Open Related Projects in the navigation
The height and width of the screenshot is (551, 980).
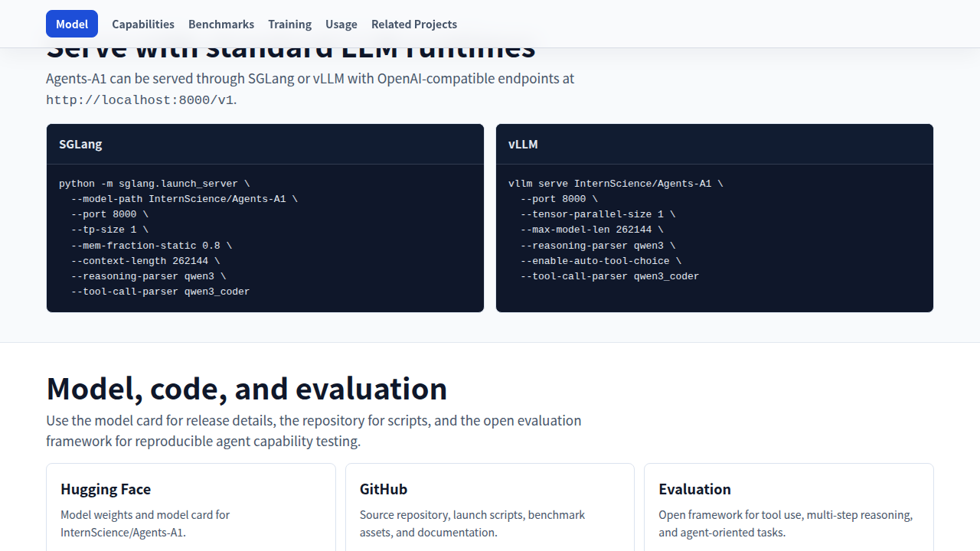click(414, 24)
